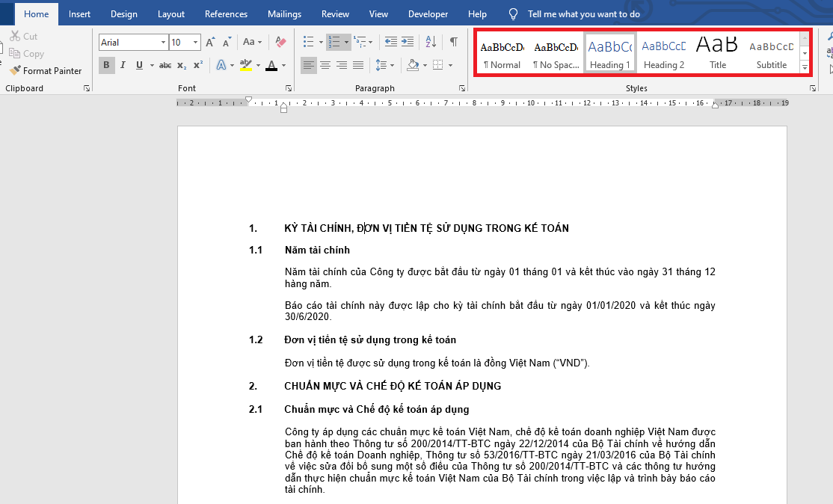Click the Increase Indent icon

pyautogui.click(x=408, y=41)
